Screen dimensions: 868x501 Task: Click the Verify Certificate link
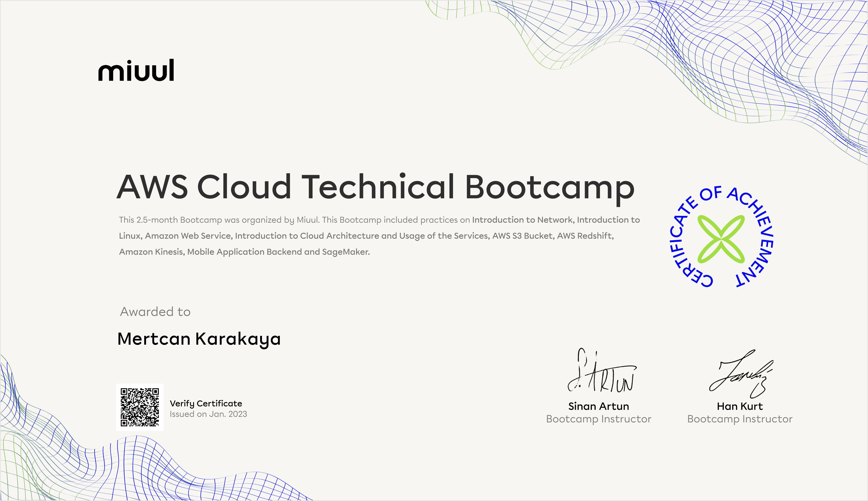pos(206,403)
